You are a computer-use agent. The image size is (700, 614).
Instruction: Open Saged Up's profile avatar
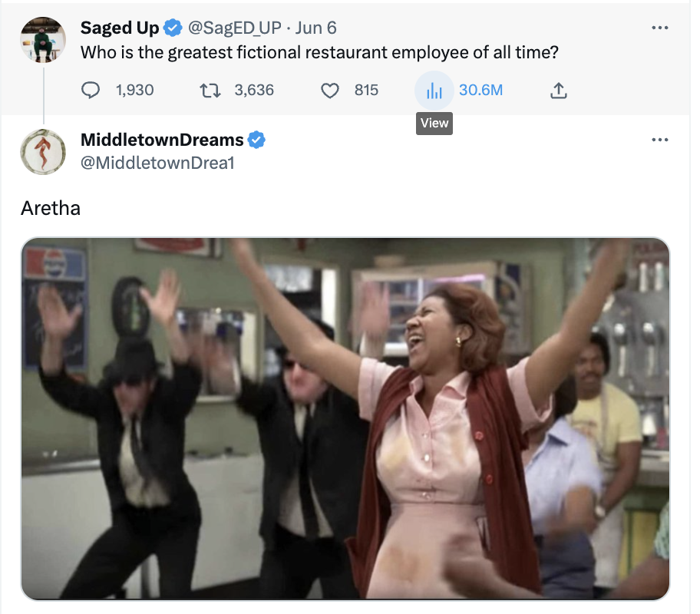pos(43,40)
